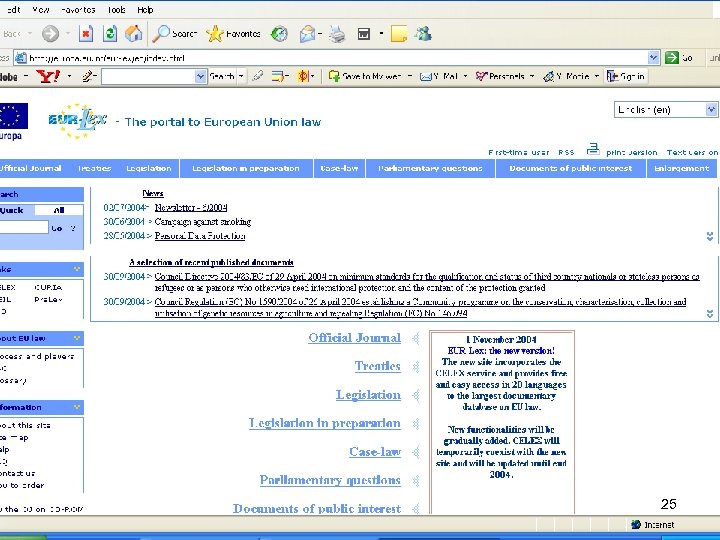Select the Legislation in preparation navigation tab
This screenshot has width=720, height=540.
click(x=246, y=168)
